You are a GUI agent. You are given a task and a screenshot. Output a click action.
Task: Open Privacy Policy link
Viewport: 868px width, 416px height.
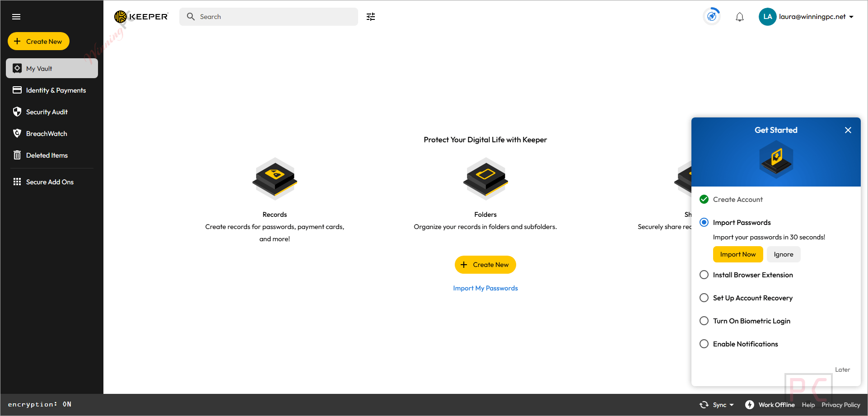pyautogui.click(x=841, y=405)
